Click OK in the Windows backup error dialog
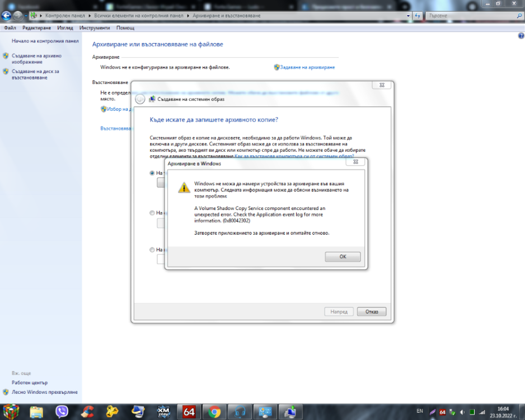Image resolution: width=525 pixels, height=420 pixels. pos(343,256)
